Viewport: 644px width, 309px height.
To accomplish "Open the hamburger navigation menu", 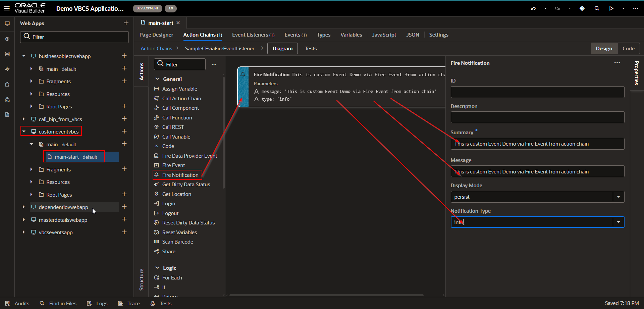I will (x=7, y=8).
